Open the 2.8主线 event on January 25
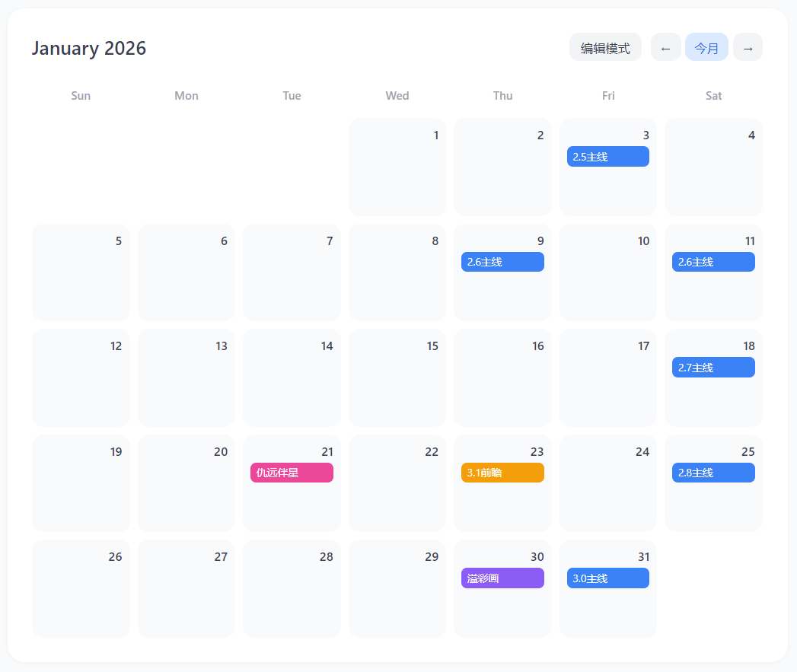 pyautogui.click(x=713, y=473)
